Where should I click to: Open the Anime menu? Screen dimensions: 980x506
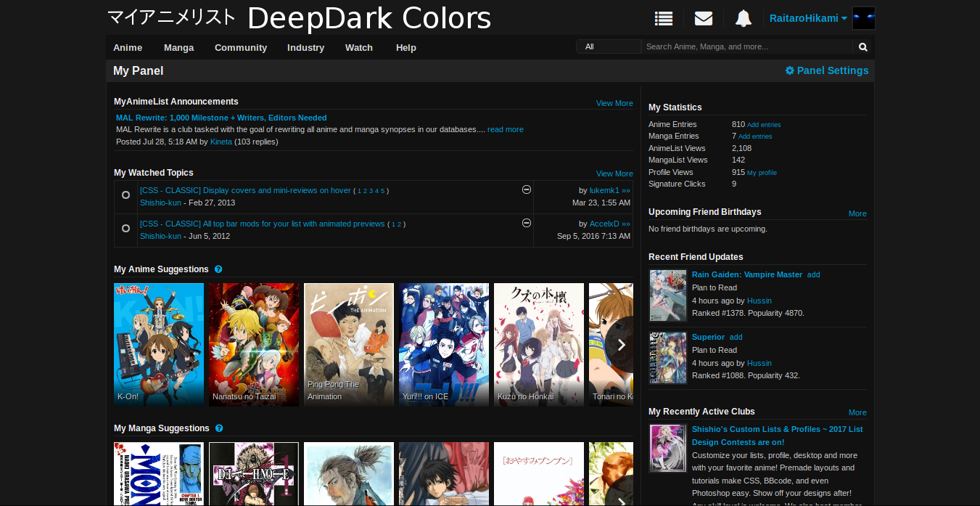128,47
